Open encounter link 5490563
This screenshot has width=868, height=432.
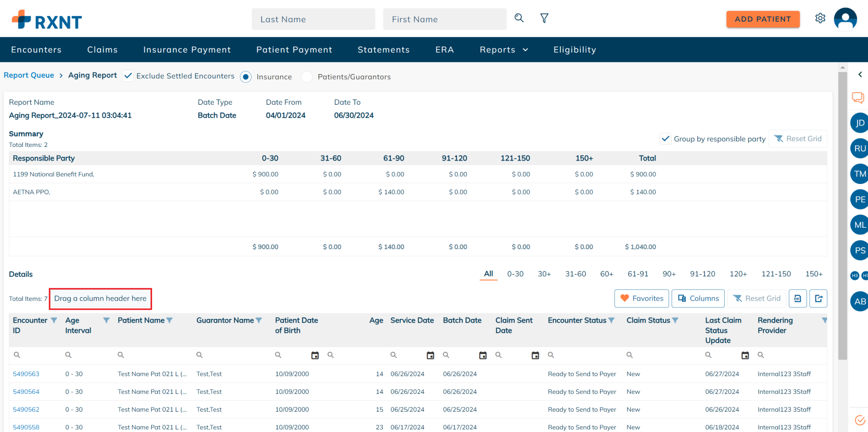click(26, 374)
